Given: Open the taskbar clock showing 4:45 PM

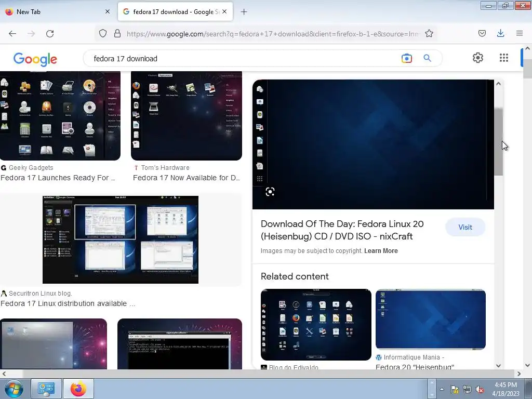Looking at the screenshot, I should [x=506, y=389].
